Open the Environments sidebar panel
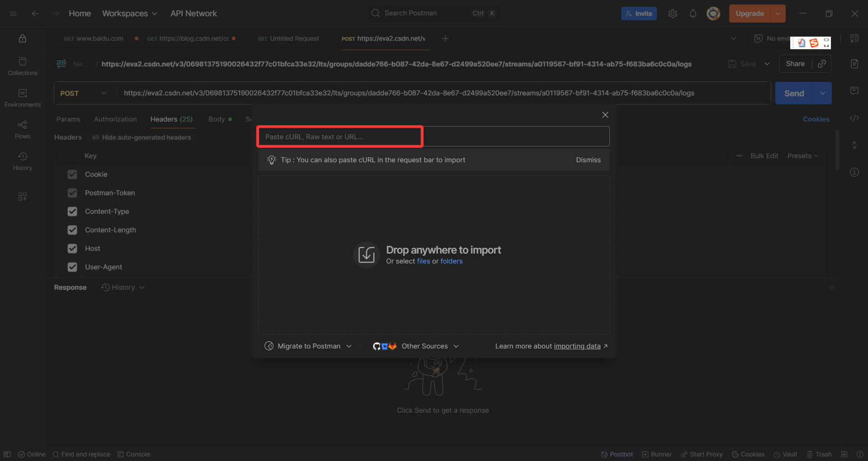This screenshot has width=868, height=461. [23, 98]
